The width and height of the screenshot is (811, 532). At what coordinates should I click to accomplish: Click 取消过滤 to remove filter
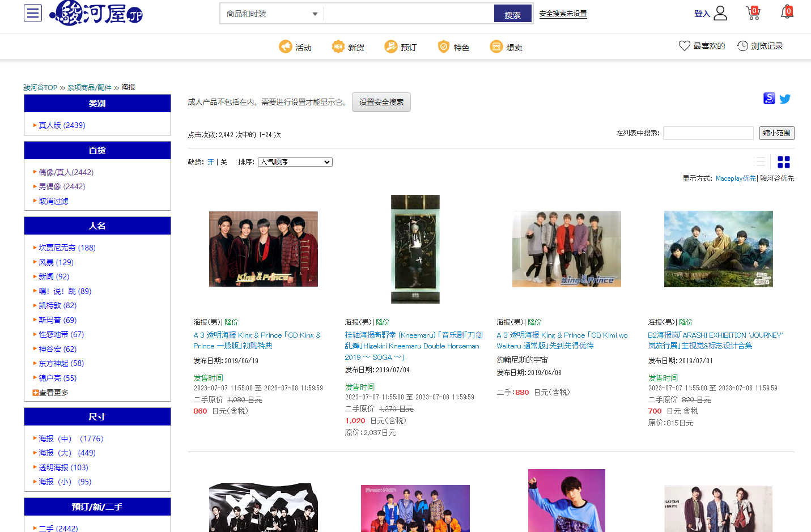click(x=53, y=201)
